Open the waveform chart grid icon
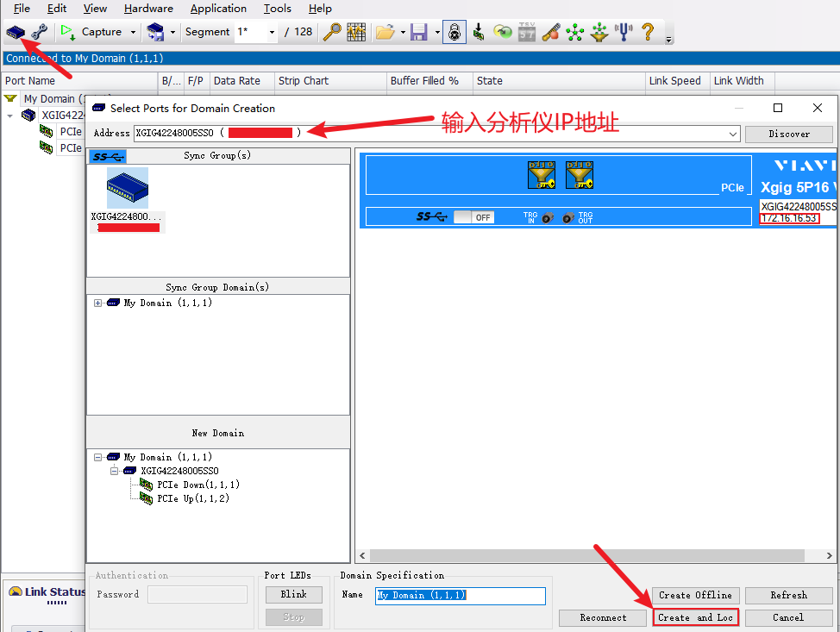The height and width of the screenshot is (632, 840). point(356,32)
